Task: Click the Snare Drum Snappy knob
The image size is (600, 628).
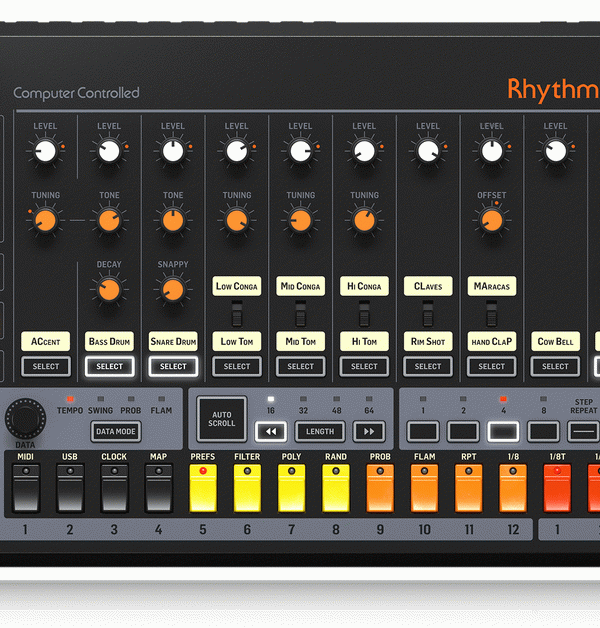Action: 173,290
